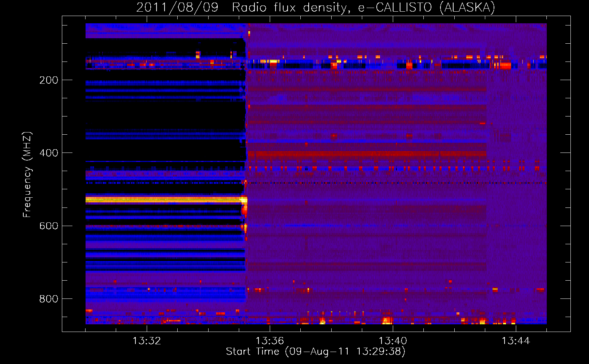Click the '13:44' time tick label
The width and height of the screenshot is (589, 364).
[516, 341]
